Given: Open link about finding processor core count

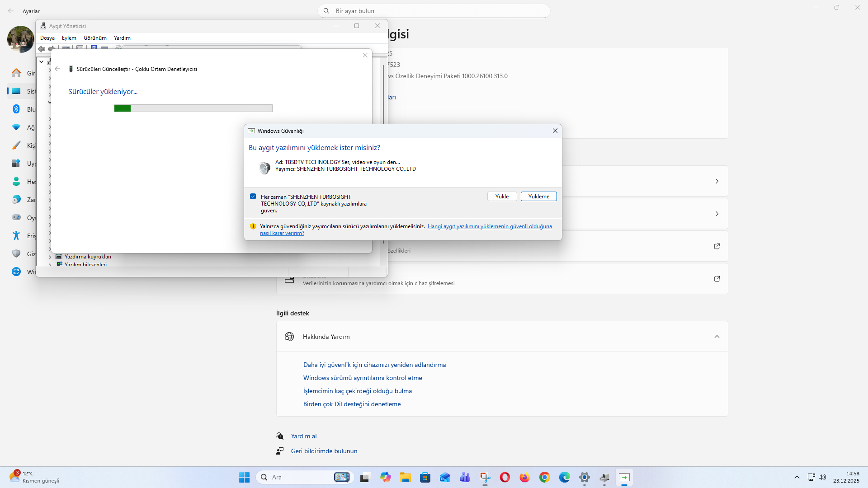Looking at the screenshot, I should click(358, 391).
